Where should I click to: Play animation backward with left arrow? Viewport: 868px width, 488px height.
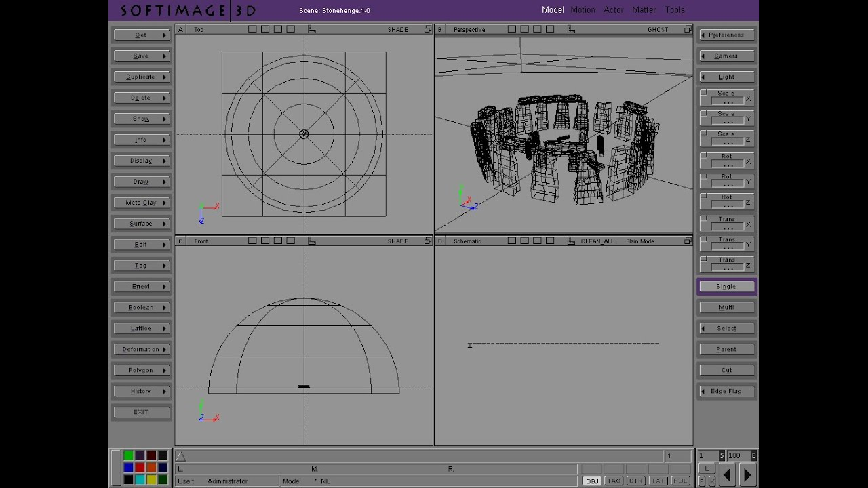(x=727, y=474)
